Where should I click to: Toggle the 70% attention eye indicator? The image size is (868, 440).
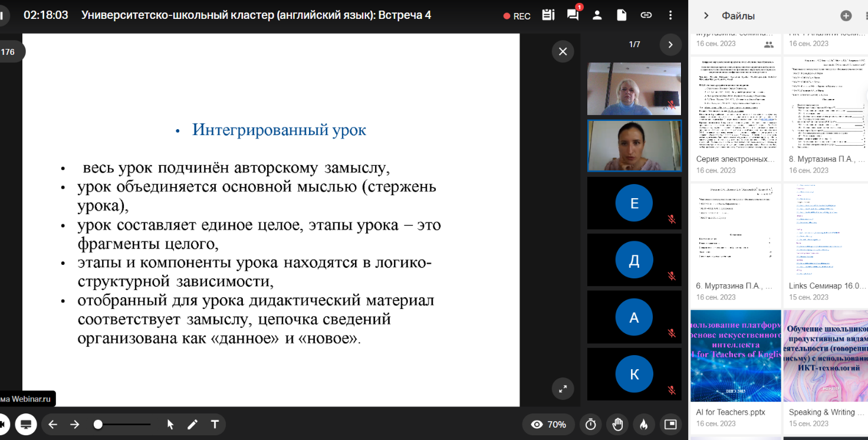coord(548,424)
